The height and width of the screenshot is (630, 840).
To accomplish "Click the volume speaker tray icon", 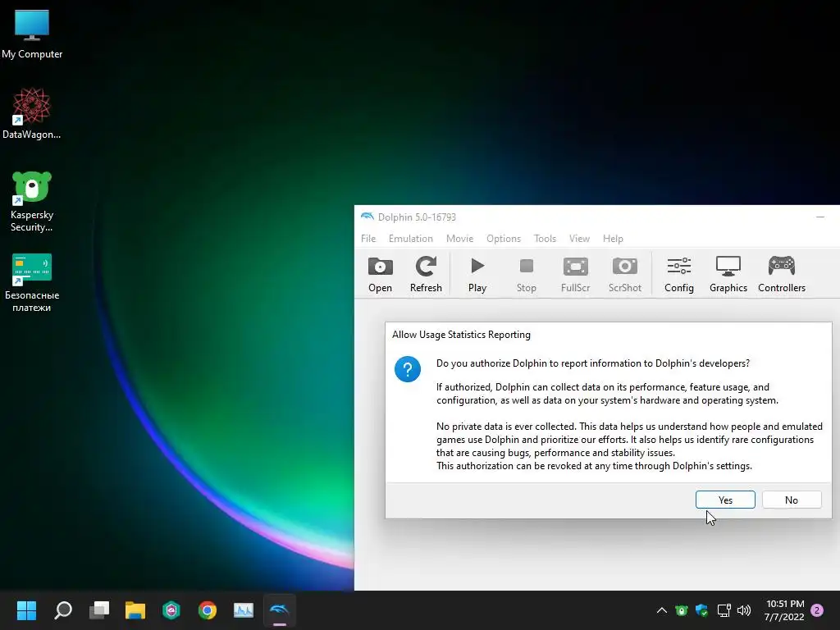I will pos(743,610).
